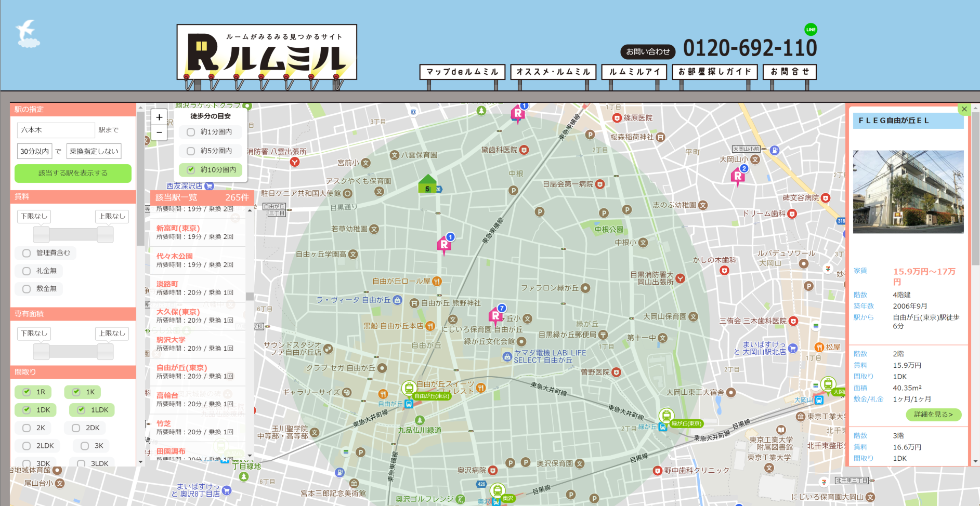Click 詳細を見る> button for 2階 room
980x506 pixels.
tap(934, 415)
